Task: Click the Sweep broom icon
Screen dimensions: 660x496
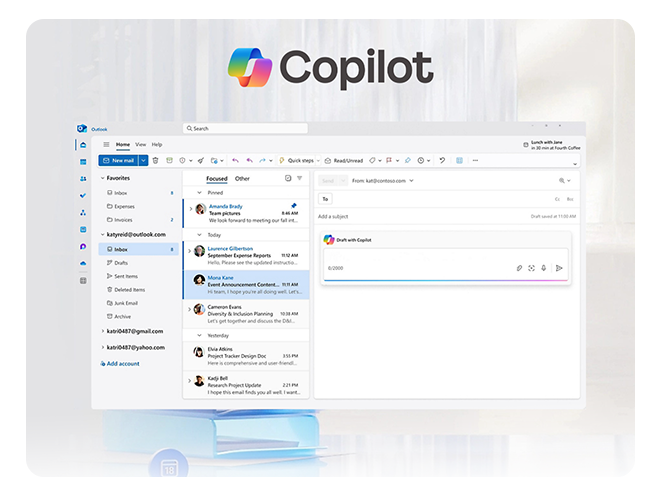Action: point(201,160)
